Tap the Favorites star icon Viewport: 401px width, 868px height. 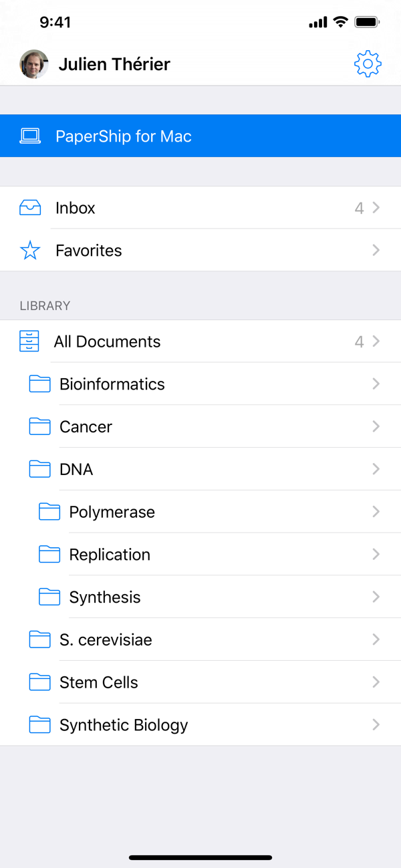[x=30, y=251]
